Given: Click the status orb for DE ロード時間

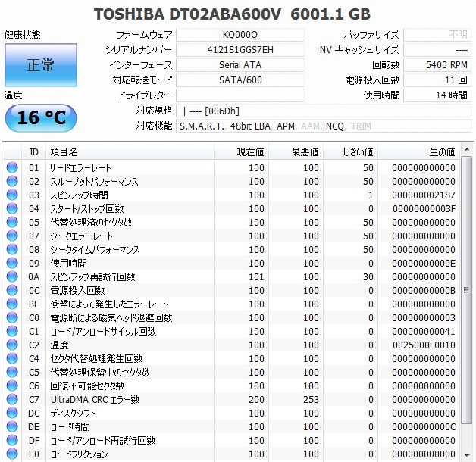Looking at the screenshot, I should 12,427.
